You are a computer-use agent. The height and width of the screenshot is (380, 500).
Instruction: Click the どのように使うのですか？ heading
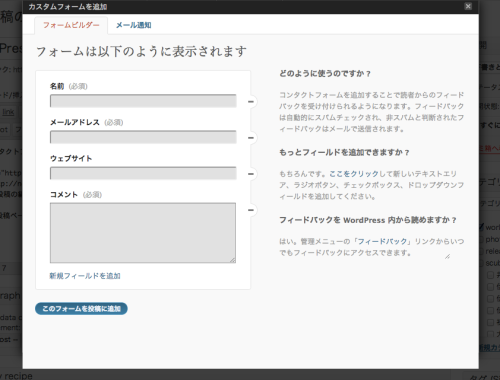[325, 74]
